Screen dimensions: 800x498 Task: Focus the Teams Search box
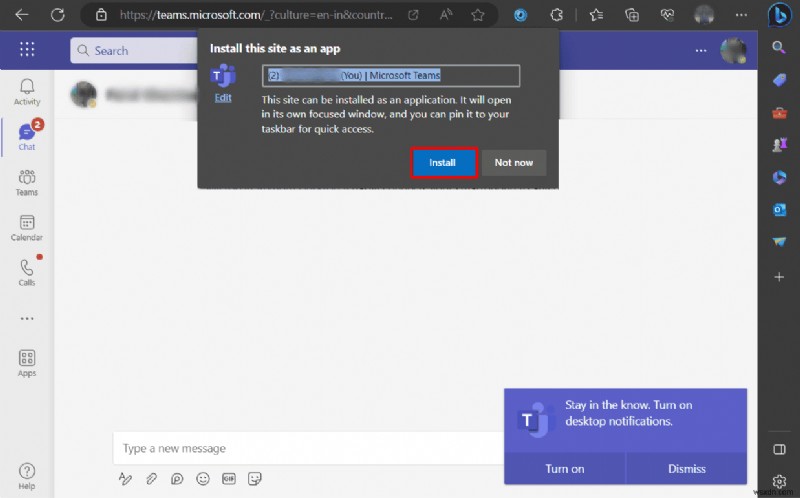click(x=135, y=51)
